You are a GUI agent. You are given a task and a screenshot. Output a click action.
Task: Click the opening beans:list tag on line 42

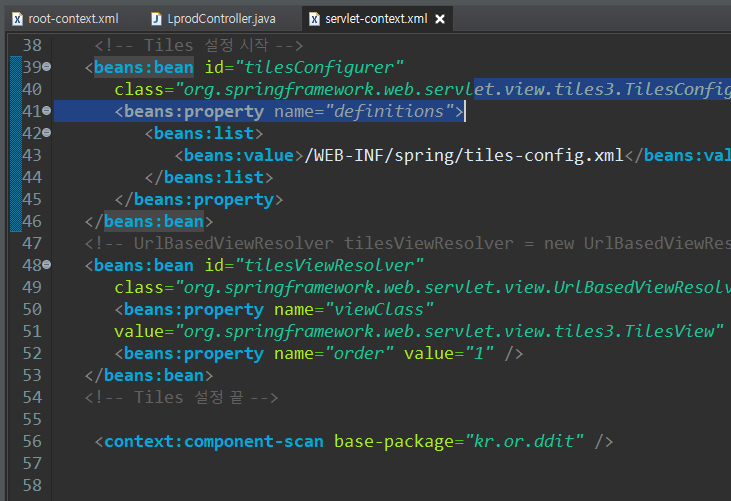(204, 134)
